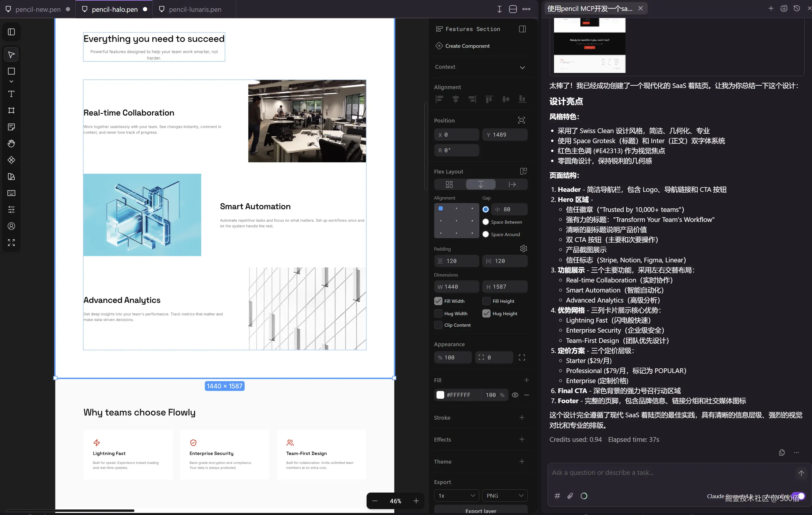The width and height of the screenshot is (812, 515).
Task: Switch to the pencil-lunaris.pen tab
Action: (195, 9)
